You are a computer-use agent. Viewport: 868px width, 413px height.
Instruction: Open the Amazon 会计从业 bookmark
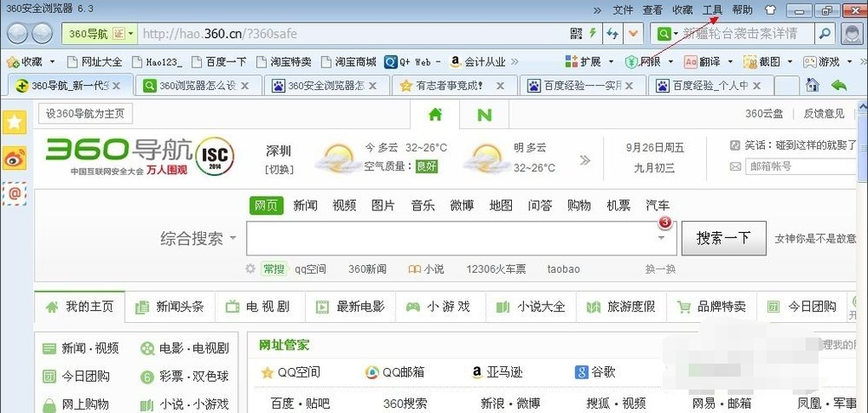477,61
